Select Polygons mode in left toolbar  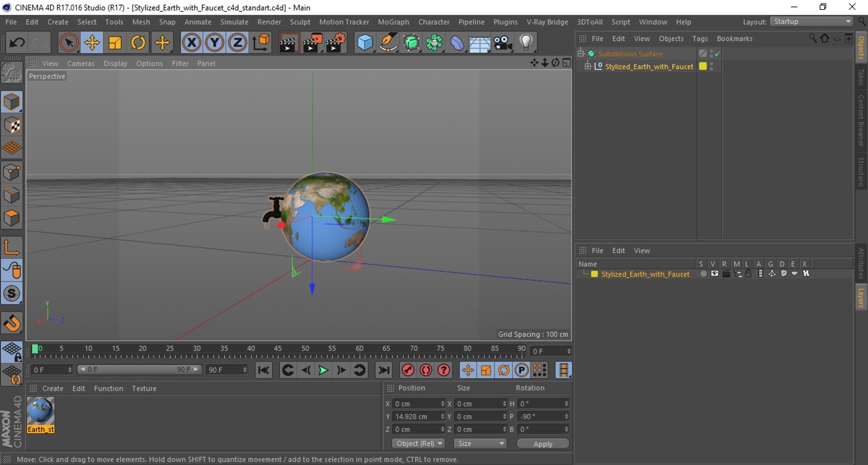[x=12, y=218]
